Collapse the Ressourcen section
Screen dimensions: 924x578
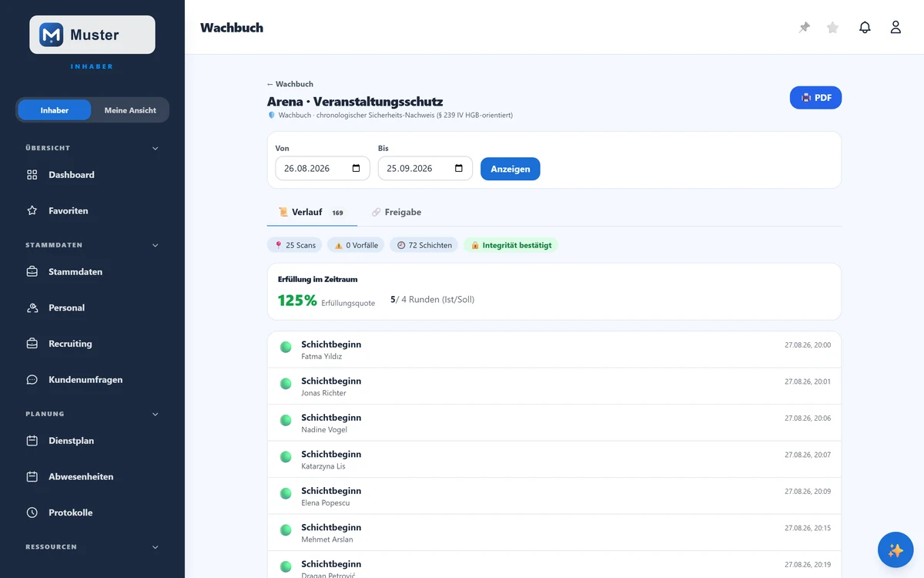[x=92, y=547]
